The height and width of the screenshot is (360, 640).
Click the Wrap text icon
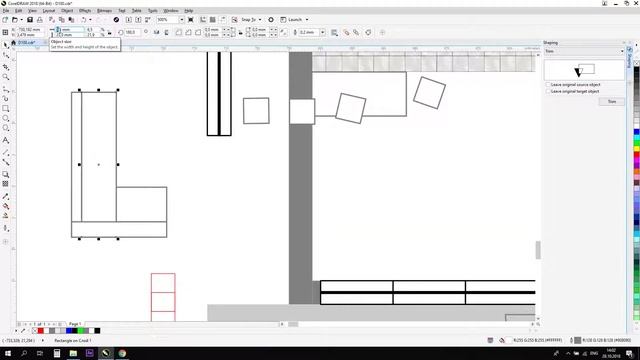tap(334, 32)
